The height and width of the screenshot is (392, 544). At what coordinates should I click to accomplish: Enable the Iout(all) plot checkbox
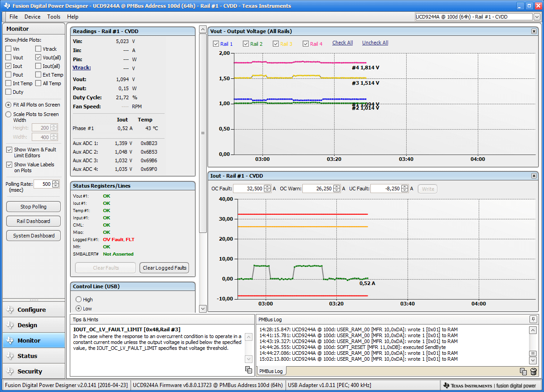point(38,66)
